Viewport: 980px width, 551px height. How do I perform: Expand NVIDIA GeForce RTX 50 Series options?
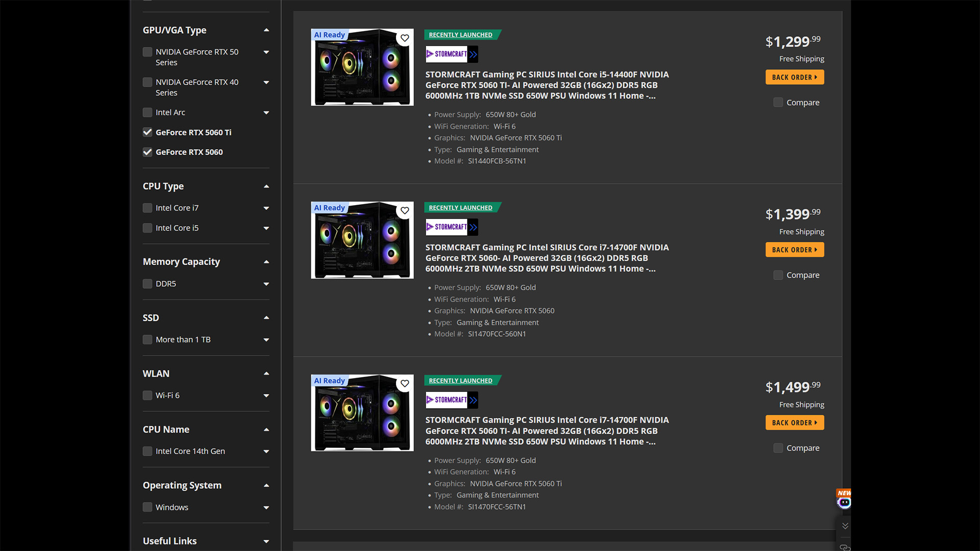click(x=266, y=52)
